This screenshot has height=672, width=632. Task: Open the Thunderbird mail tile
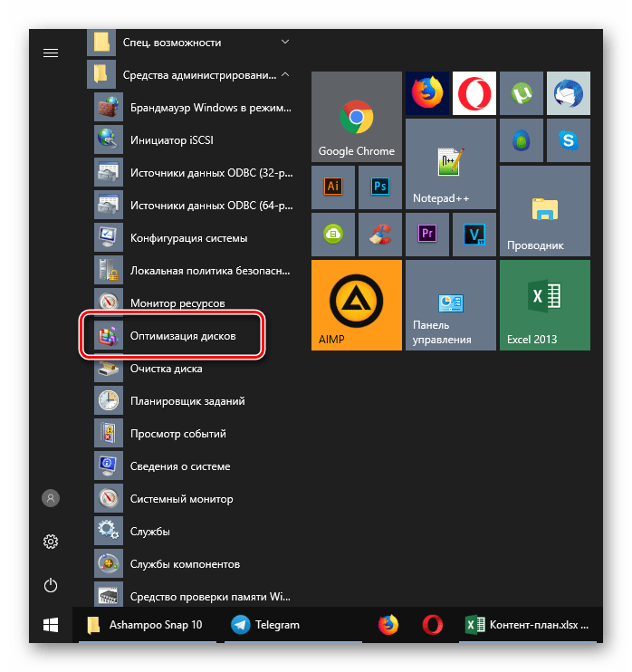(x=569, y=93)
